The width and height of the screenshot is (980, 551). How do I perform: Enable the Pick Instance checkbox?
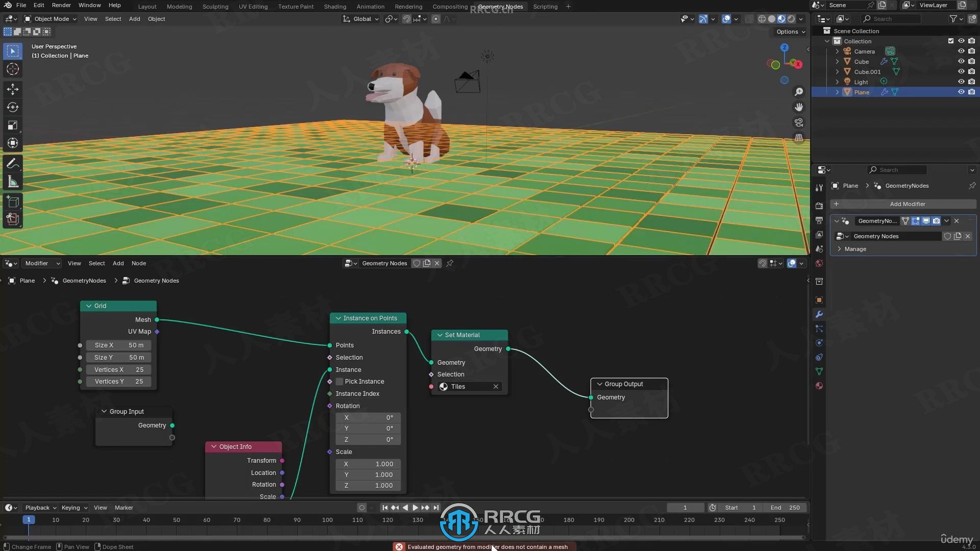339,382
